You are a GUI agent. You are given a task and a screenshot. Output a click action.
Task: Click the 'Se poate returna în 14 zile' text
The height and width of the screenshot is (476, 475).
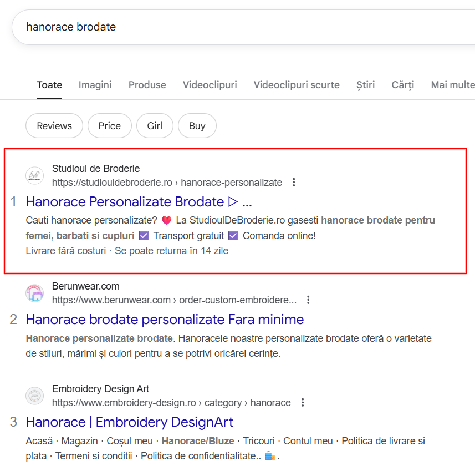(x=171, y=251)
